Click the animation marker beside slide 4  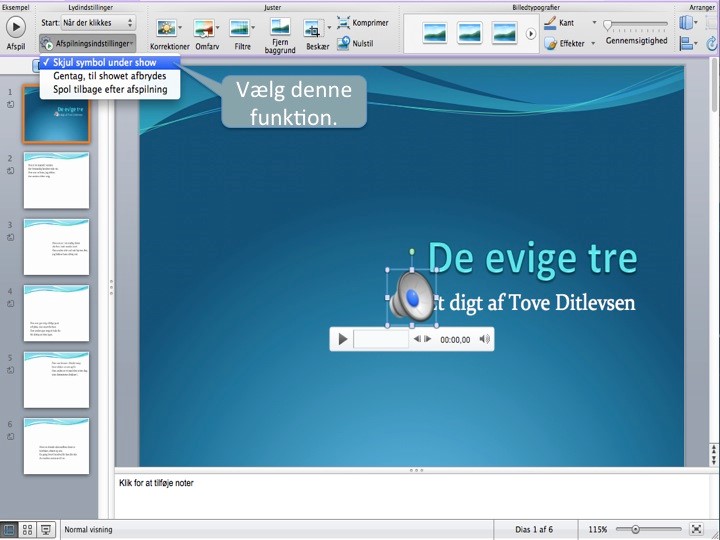tap(10, 304)
